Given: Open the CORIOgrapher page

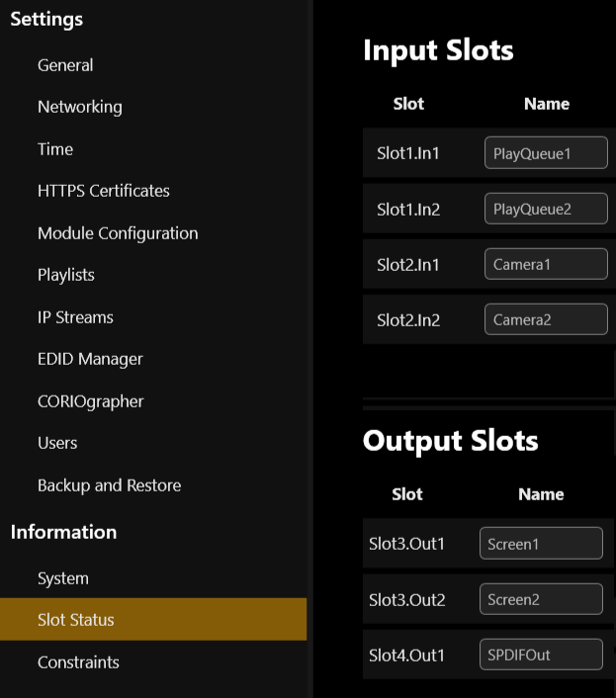Looking at the screenshot, I should 91,401.
